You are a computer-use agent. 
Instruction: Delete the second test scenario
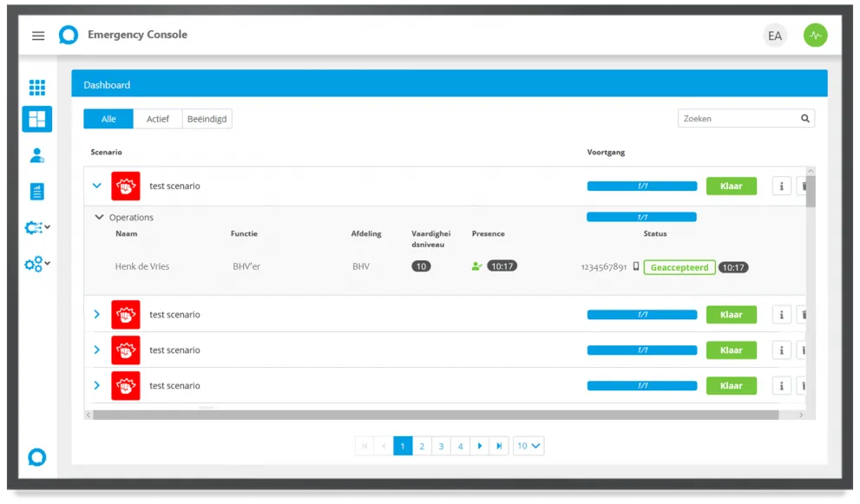click(x=803, y=315)
